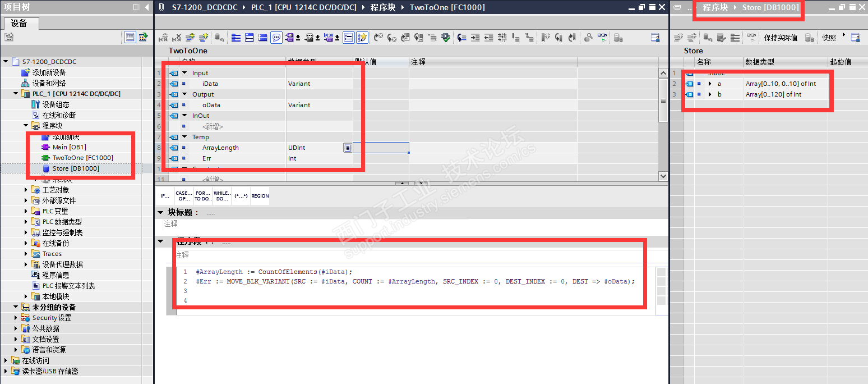The image size is (868, 384).
Task: Select Store [DB1000] in project tree
Action: [x=77, y=168]
